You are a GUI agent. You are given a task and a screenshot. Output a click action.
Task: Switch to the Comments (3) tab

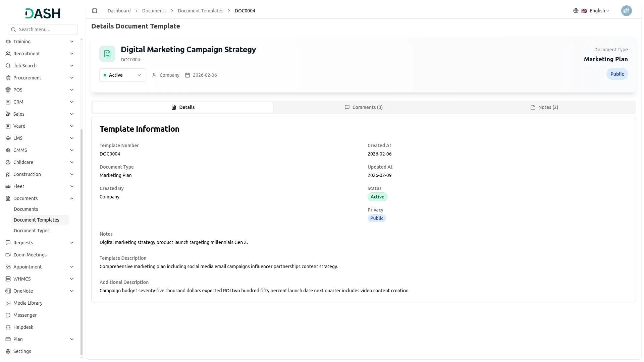click(364, 107)
